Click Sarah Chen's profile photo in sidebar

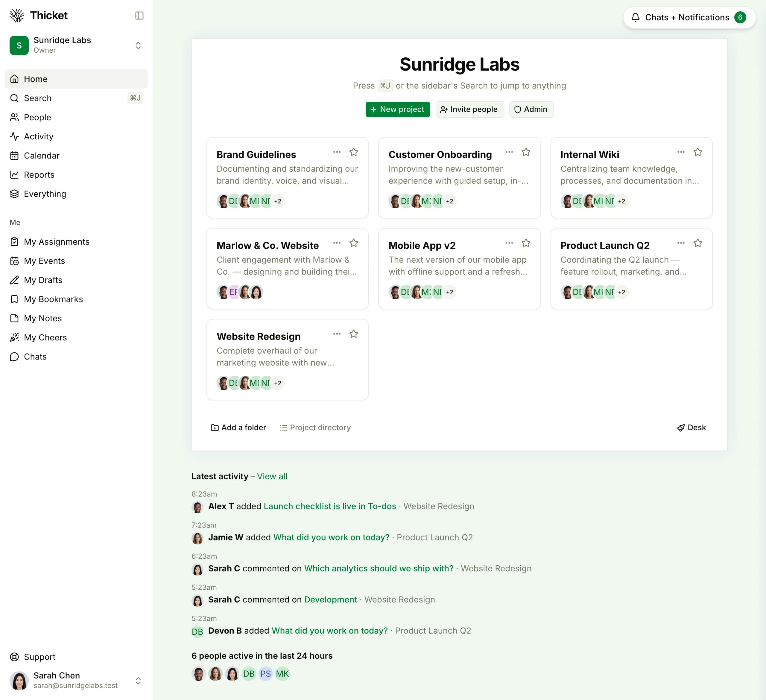(19, 681)
